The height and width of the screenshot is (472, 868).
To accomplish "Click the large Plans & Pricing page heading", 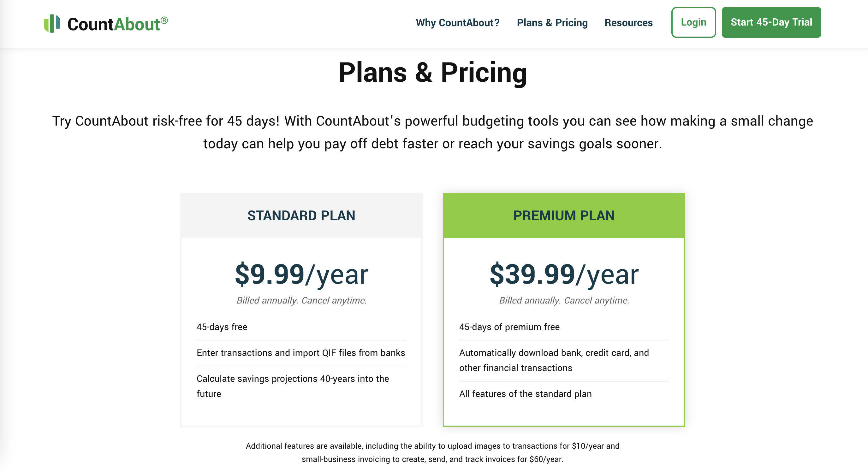I will coord(433,73).
